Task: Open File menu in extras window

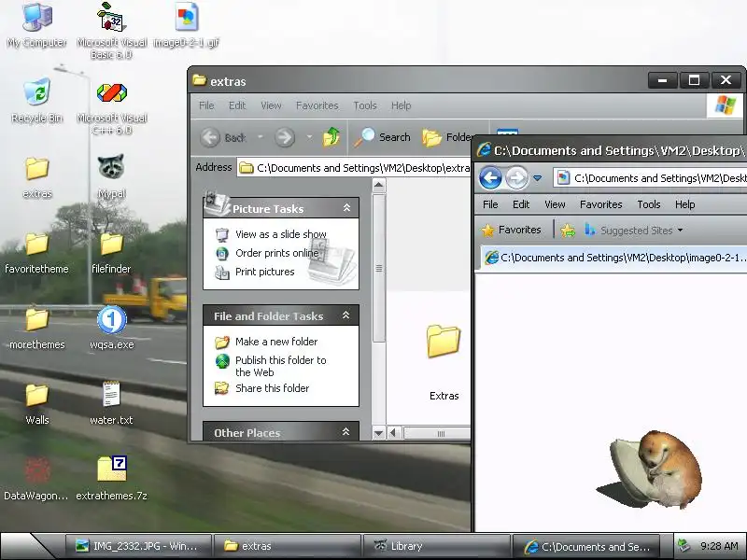Action: click(206, 105)
